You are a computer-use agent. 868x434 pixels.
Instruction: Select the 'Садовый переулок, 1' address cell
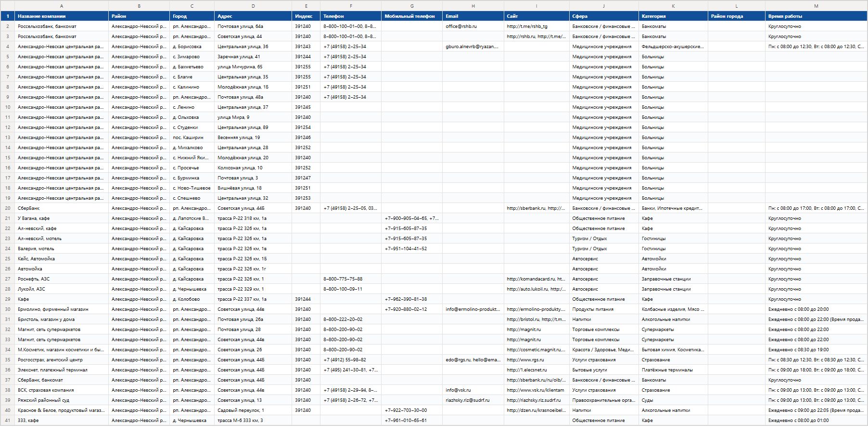pyautogui.click(x=253, y=410)
